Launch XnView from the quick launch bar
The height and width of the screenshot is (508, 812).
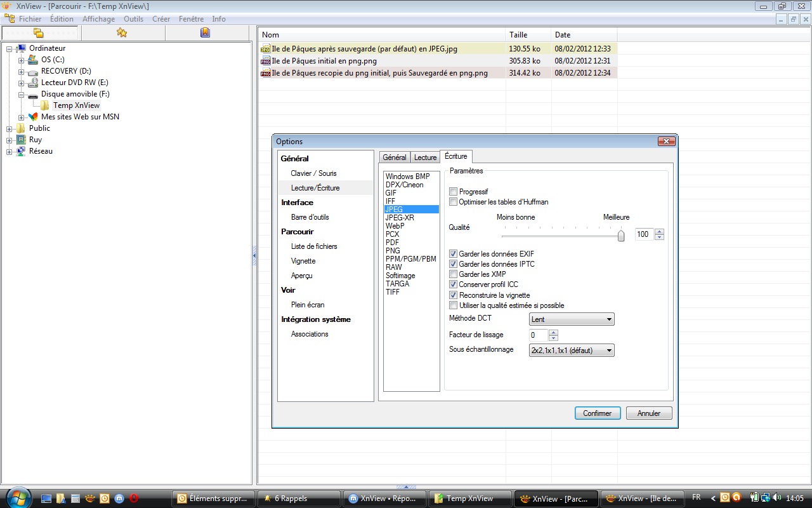pyautogui.click(x=90, y=498)
